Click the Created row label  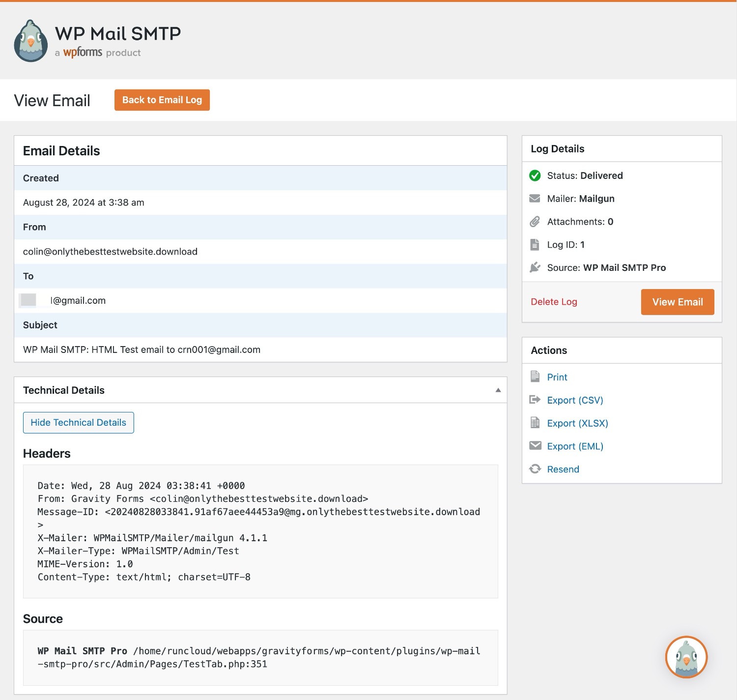click(x=41, y=178)
